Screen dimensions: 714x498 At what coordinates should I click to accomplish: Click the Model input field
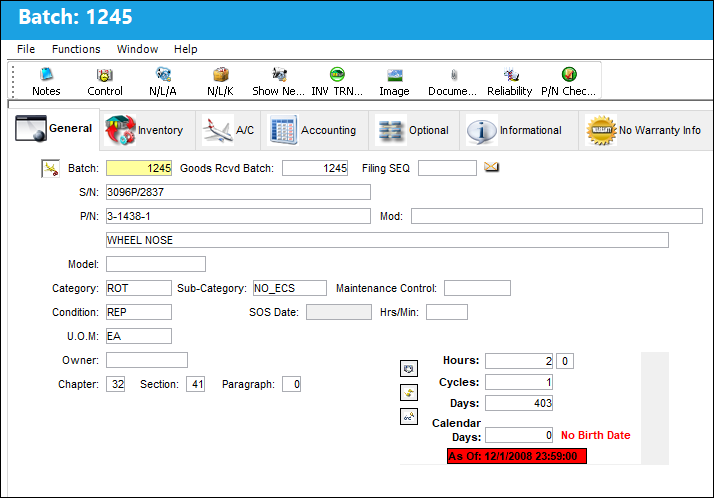156,264
